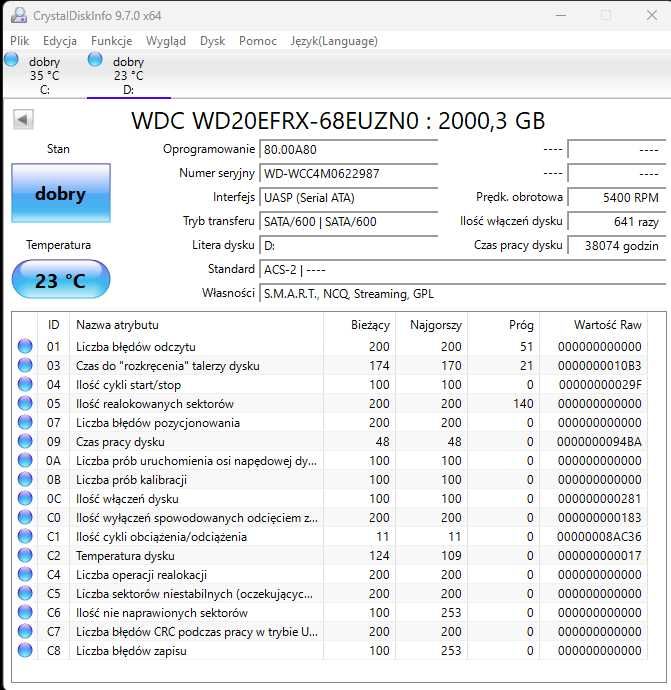Click the power on hours 38074 godzin
Image resolution: width=671 pixels, height=690 pixels.
point(616,246)
